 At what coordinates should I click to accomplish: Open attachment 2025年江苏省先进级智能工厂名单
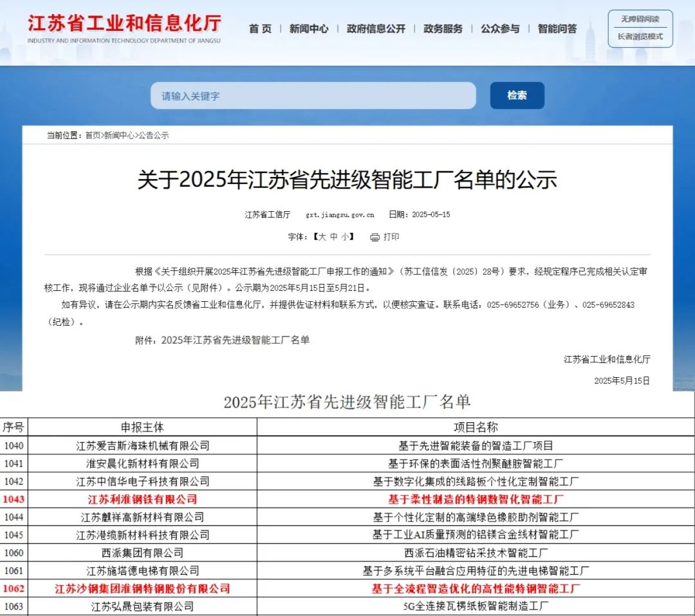tap(236, 340)
